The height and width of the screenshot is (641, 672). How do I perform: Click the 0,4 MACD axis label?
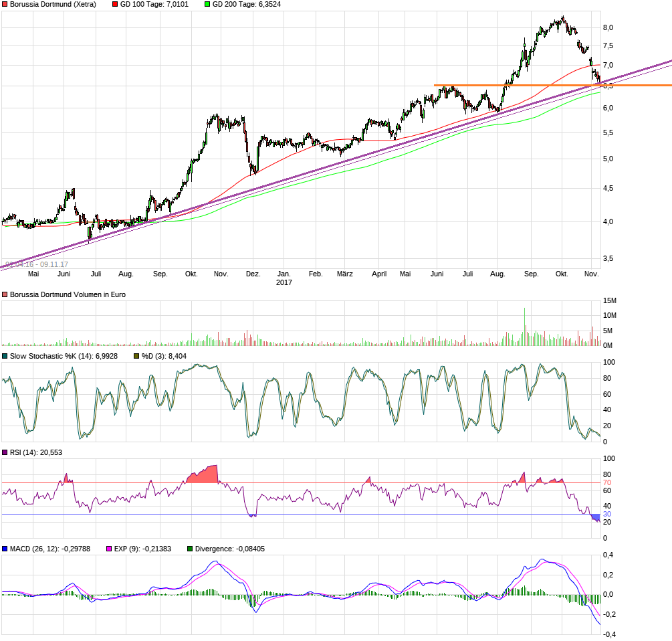click(608, 555)
